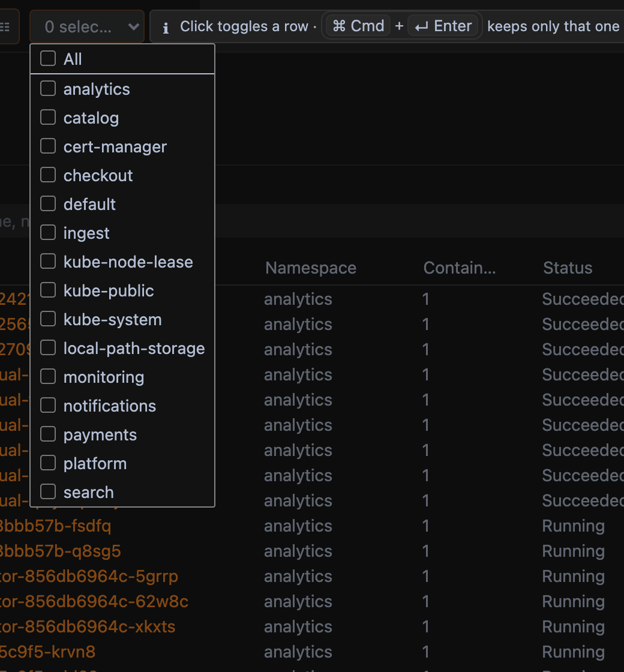
Task: Open pod link ending in 856db6964c-62w8c
Action: [94, 601]
